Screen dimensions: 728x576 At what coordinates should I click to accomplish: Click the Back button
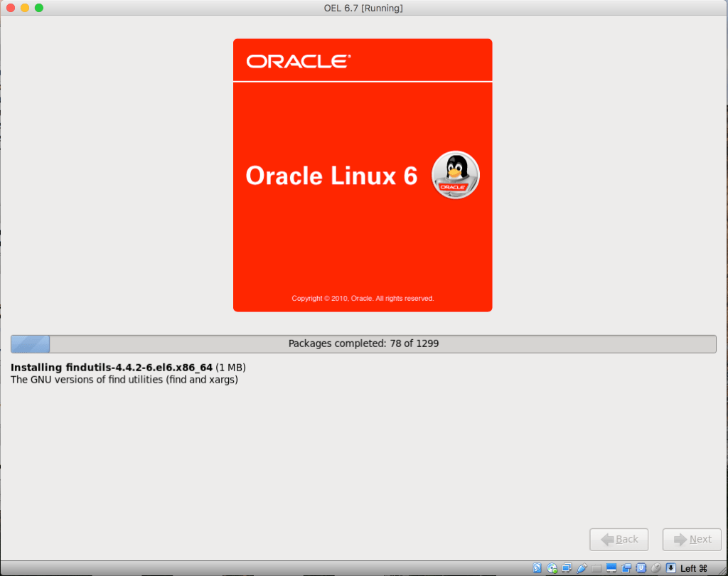point(619,539)
